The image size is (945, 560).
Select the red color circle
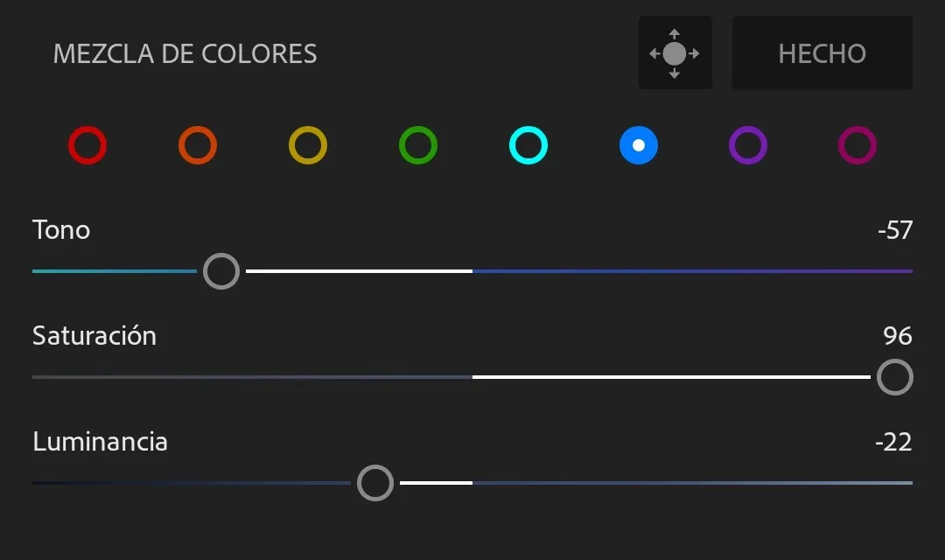click(87, 145)
